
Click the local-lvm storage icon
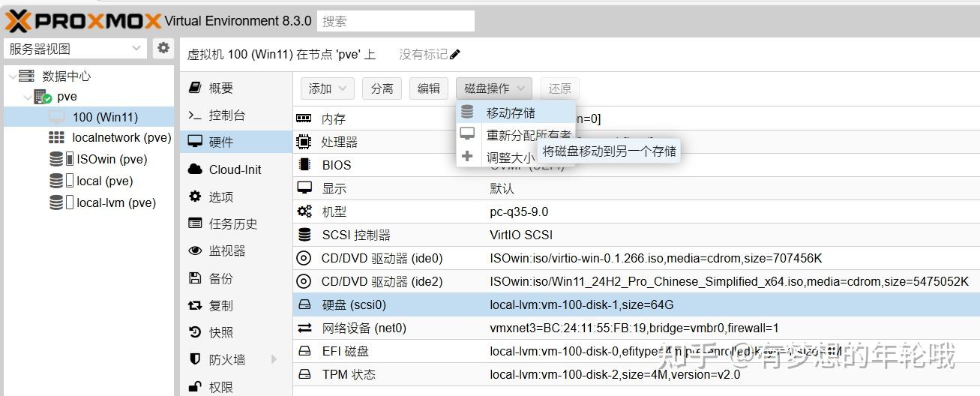point(57,202)
